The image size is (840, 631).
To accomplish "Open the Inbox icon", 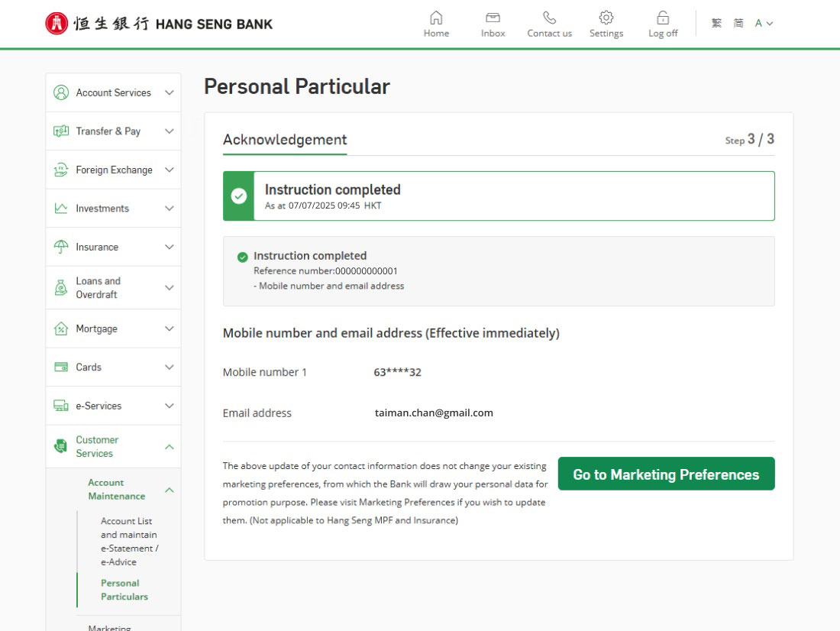I will click(x=493, y=18).
